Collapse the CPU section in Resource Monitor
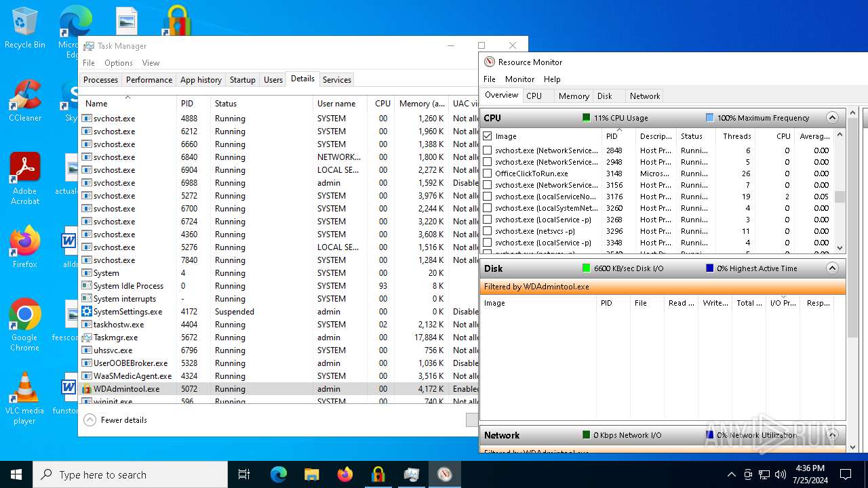 [x=832, y=118]
